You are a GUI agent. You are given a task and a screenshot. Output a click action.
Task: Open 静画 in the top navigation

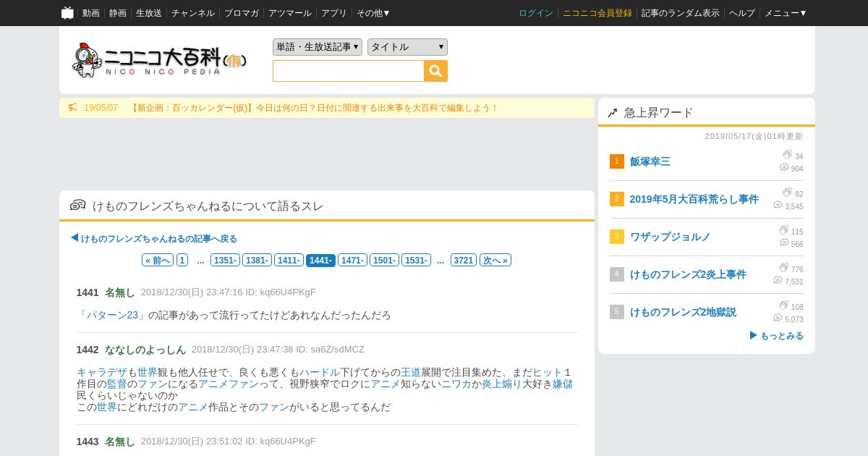tap(118, 13)
